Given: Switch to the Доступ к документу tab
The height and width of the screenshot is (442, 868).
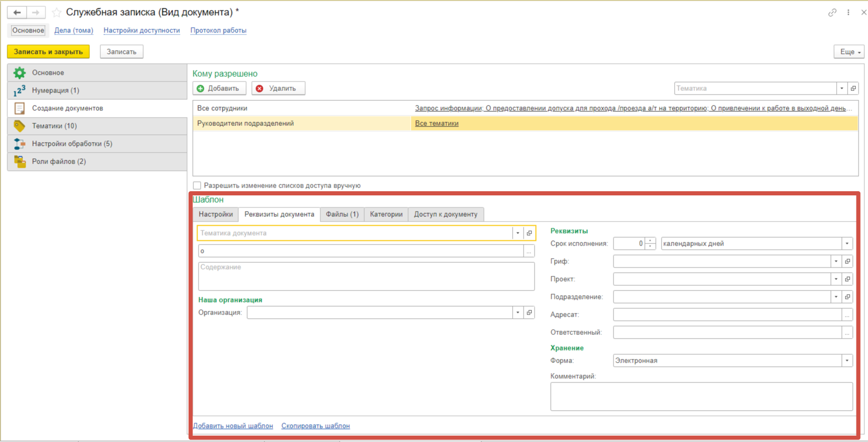Looking at the screenshot, I should [x=445, y=214].
